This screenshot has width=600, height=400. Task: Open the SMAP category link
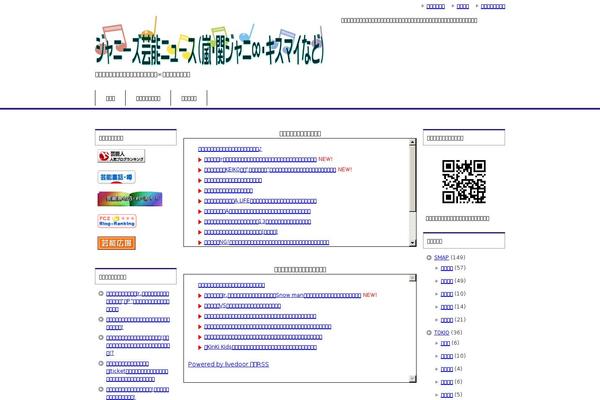[x=441, y=258]
